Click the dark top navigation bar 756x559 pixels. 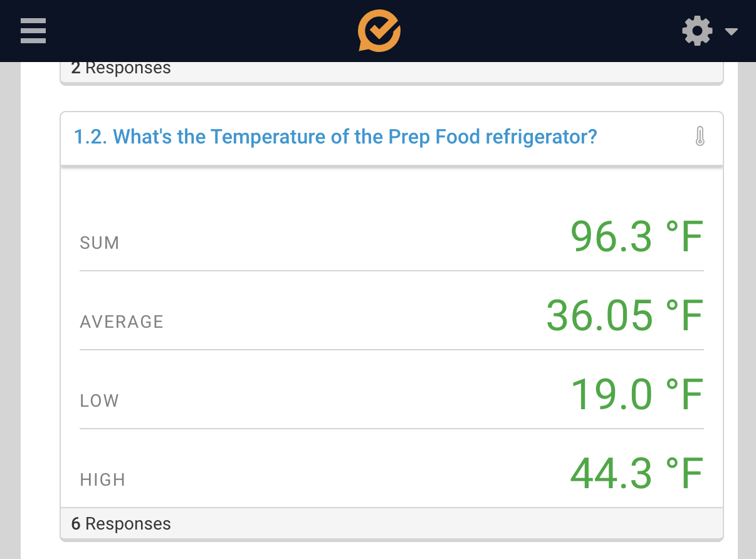coord(378,31)
